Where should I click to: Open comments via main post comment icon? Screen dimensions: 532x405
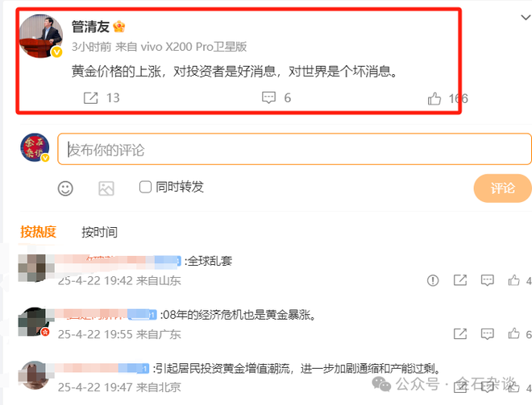pyautogui.click(x=268, y=98)
